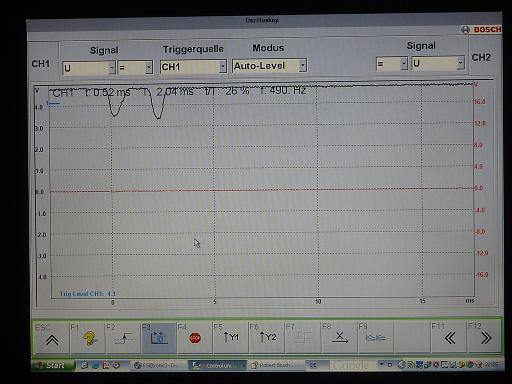Go forward with F12 double-right arrows
This screenshot has width=512, height=384.
484,337
